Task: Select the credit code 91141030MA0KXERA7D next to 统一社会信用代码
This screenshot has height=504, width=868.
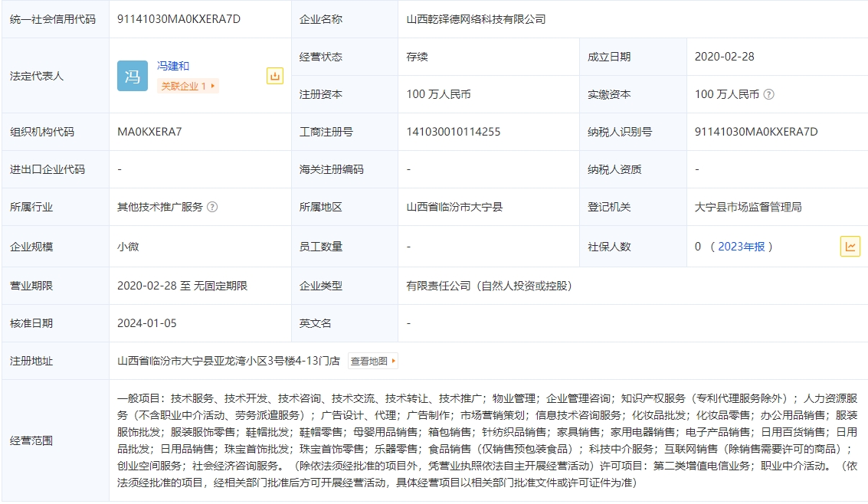Action: coord(179,19)
